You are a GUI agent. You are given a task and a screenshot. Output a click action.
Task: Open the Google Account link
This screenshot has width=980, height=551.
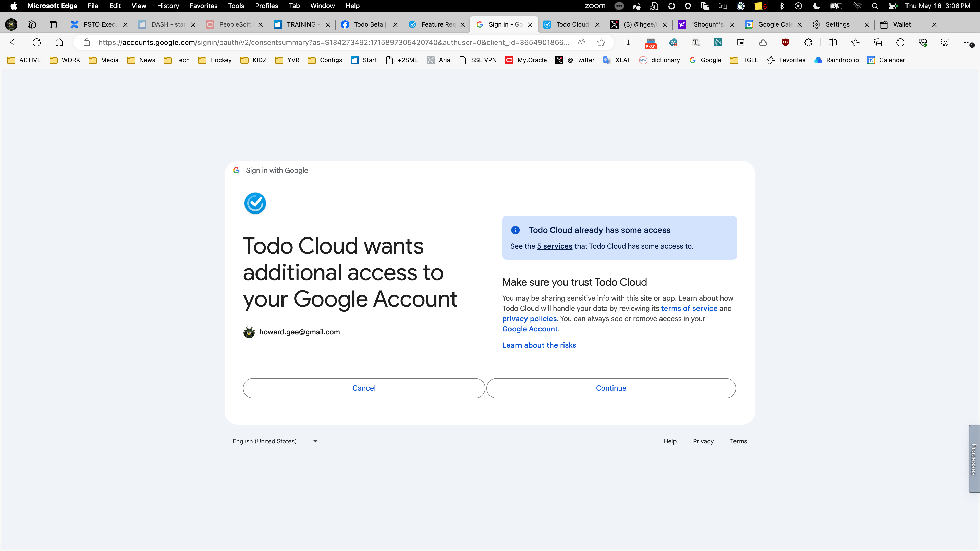click(530, 329)
